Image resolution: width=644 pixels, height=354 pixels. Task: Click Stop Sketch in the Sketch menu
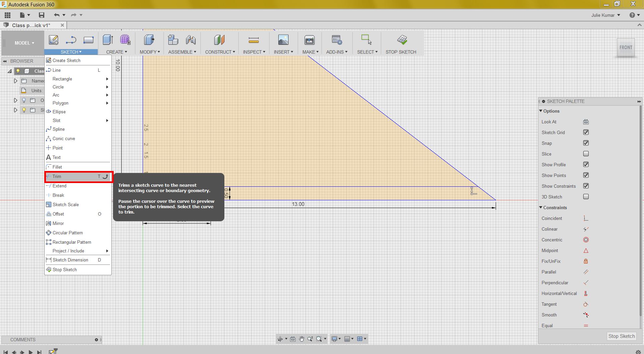[x=78, y=270]
